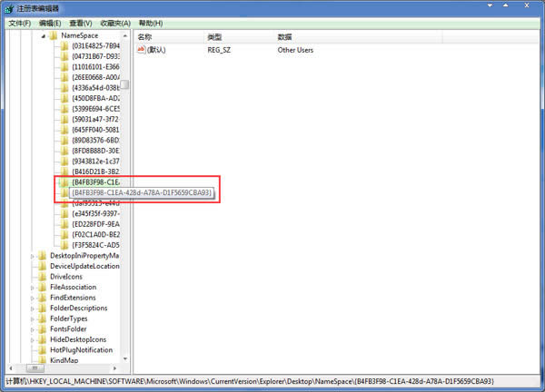Select the {B4FB3F98-C1EA key in the tree
This screenshot has width=545, height=392.
click(x=95, y=182)
